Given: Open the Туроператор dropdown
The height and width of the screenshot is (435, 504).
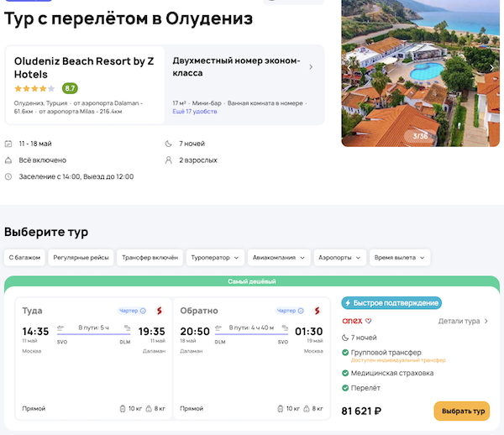Looking at the screenshot, I should click(216, 258).
